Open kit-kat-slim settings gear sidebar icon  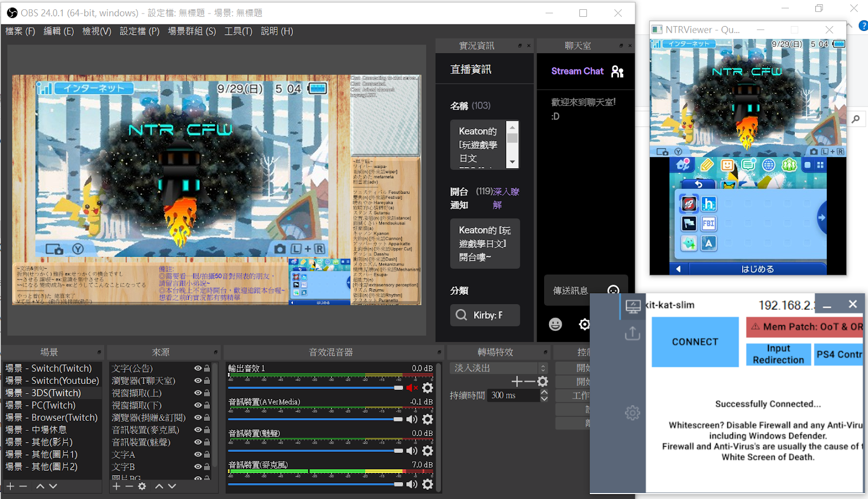(x=633, y=413)
